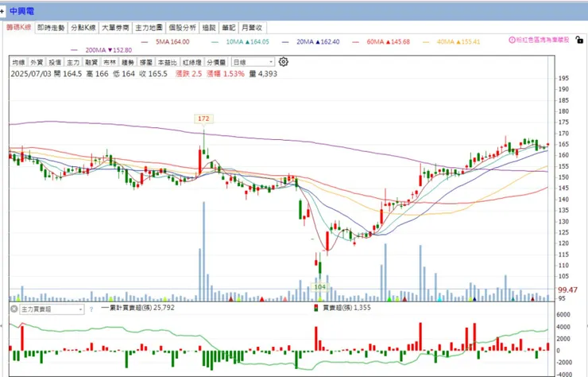Toggle the 外資 overlay button
The width and height of the screenshot is (588, 377).
[x=37, y=62]
